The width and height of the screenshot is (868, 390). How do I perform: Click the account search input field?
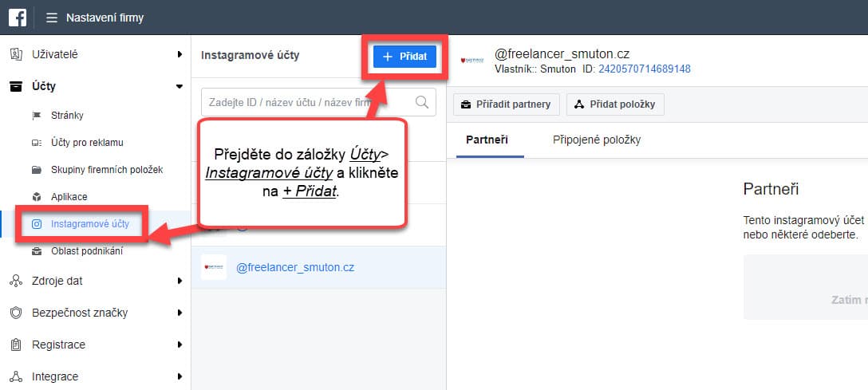pos(318,102)
